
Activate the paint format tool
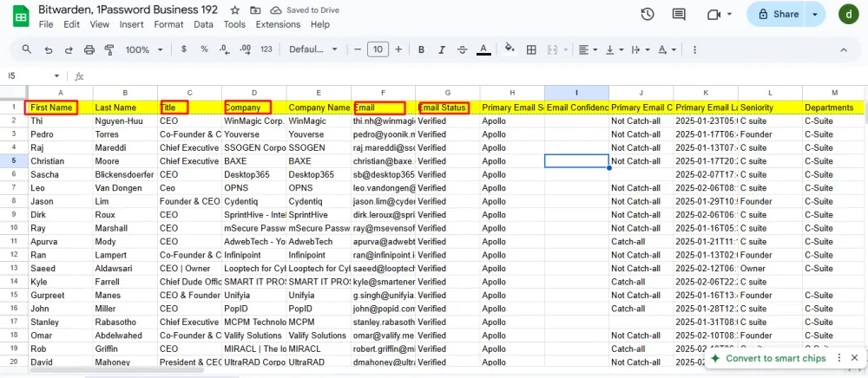pos(109,49)
